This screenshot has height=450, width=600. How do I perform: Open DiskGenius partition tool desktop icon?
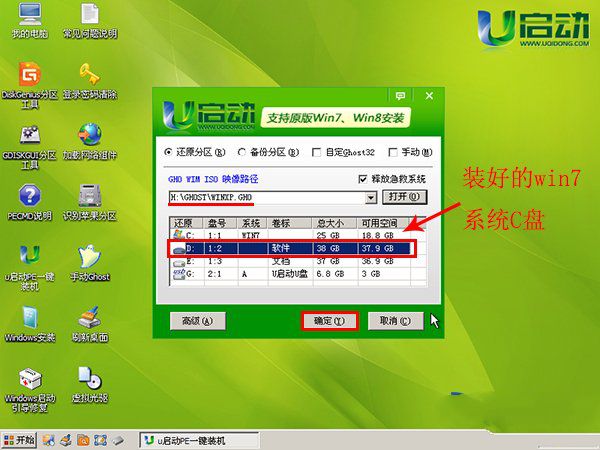tap(30, 77)
